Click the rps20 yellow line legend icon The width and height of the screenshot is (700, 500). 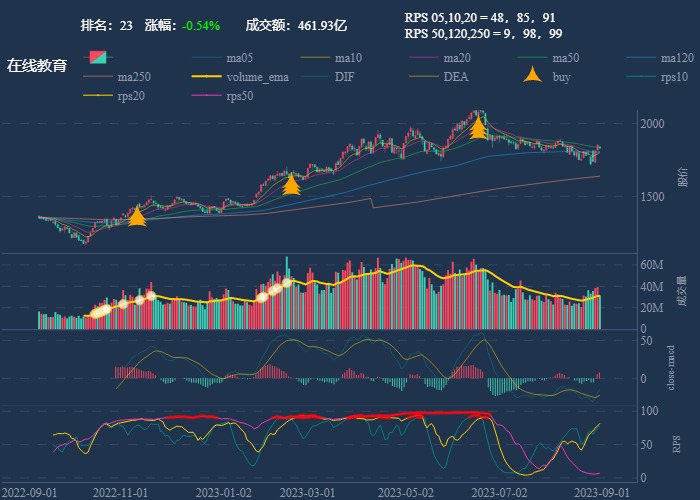click(97, 96)
